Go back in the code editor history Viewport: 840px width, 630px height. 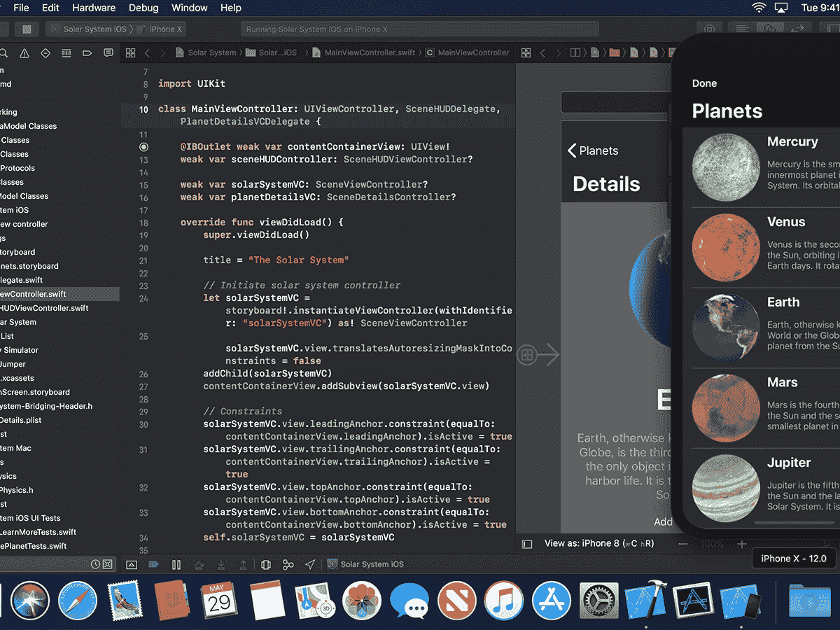click(147, 52)
